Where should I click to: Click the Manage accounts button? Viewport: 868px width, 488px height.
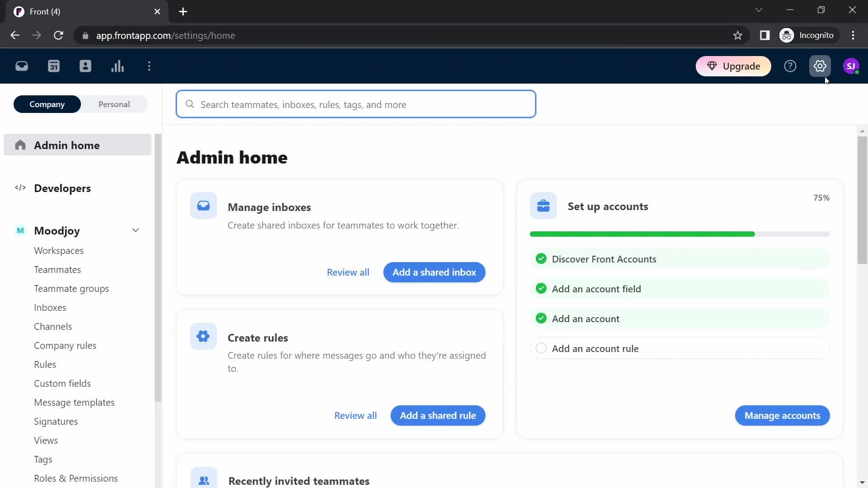point(783,415)
